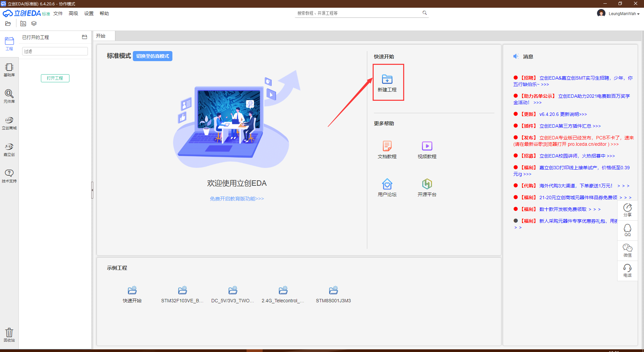644x352 pixels.
Task: Open the 用户论坛 user forum
Action: point(387,188)
